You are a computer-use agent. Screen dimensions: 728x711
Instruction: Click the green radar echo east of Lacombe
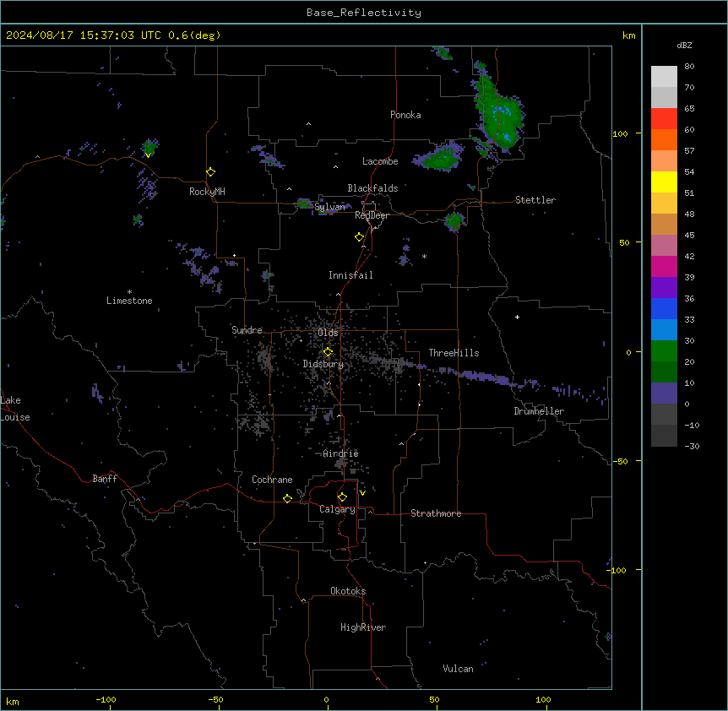[438, 156]
